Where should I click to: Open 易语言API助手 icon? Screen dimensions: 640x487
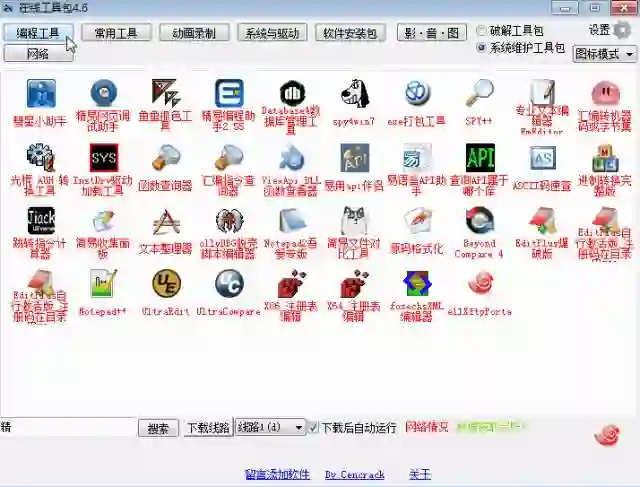pyautogui.click(x=417, y=158)
